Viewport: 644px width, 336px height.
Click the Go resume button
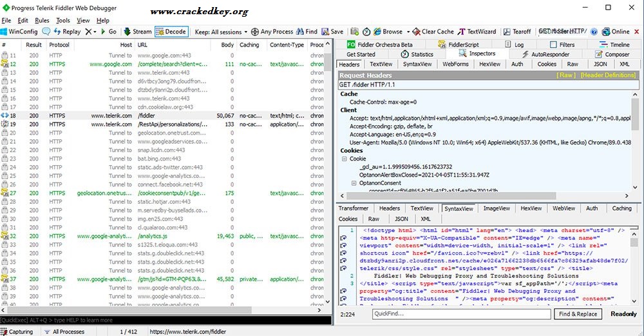coord(109,32)
